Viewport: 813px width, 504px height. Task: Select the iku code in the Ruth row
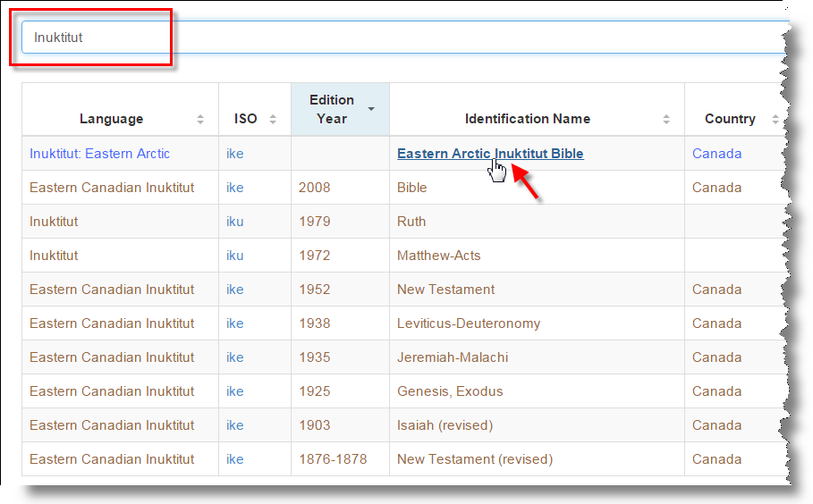tap(234, 222)
